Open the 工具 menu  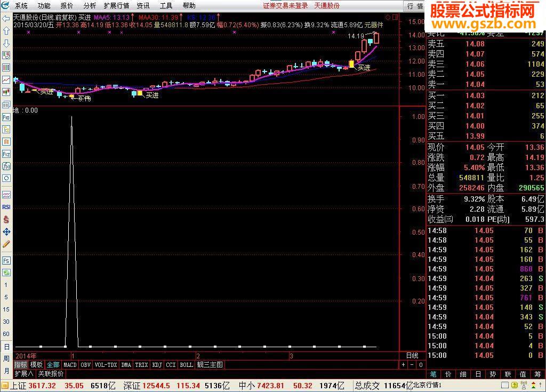166,5
